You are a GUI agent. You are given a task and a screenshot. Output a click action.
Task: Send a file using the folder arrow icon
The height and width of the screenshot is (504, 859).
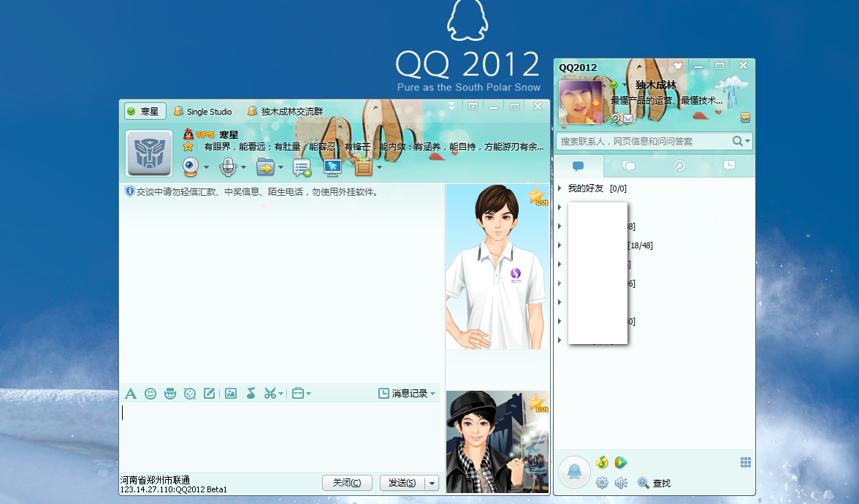point(265,167)
